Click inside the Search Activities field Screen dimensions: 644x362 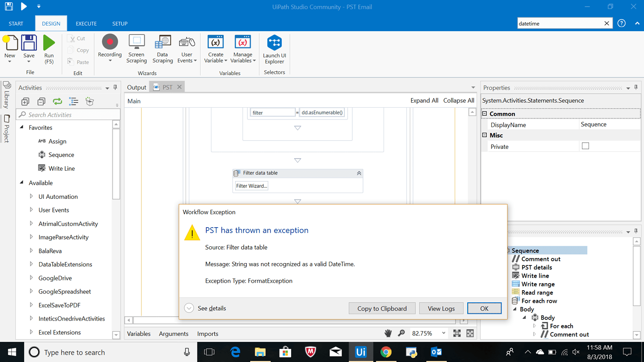point(65,114)
